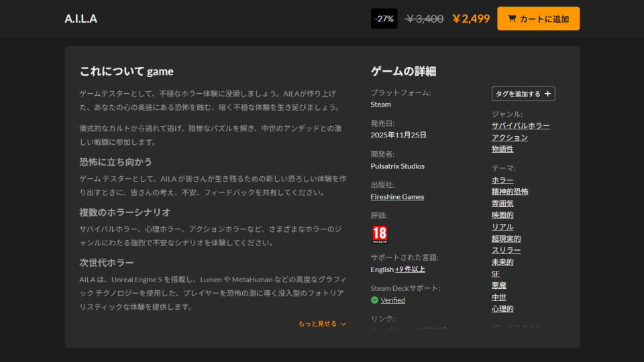This screenshot has width=644, height=362.
Task: Click the タグを追加する button
Action: (x=523, y=94)
